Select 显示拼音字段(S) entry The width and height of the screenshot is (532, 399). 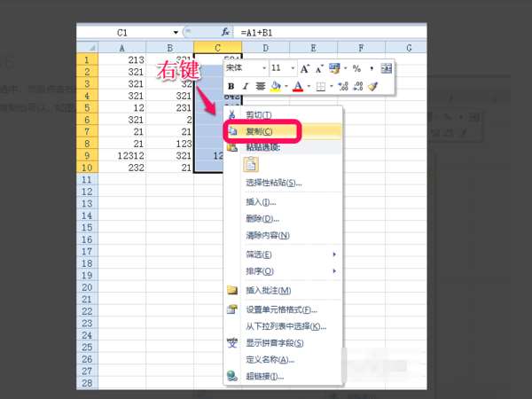(283, 343)
